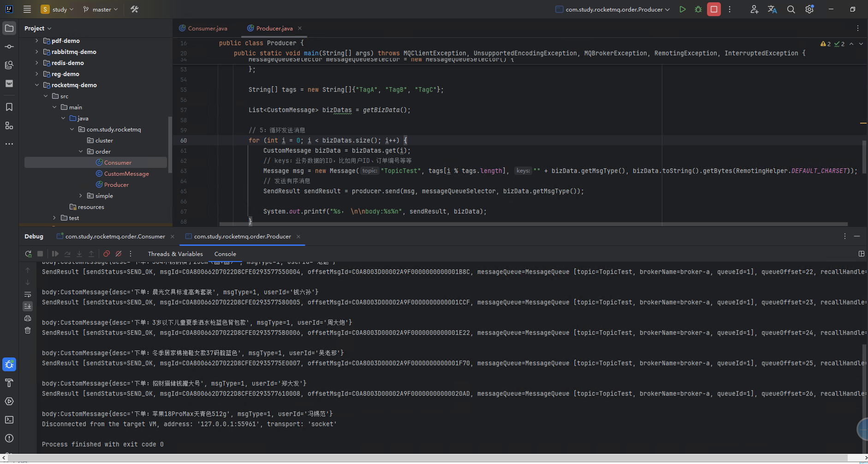Toggle mute breakpoints
Screen dimensions: 868x464
tap(119, 254)
